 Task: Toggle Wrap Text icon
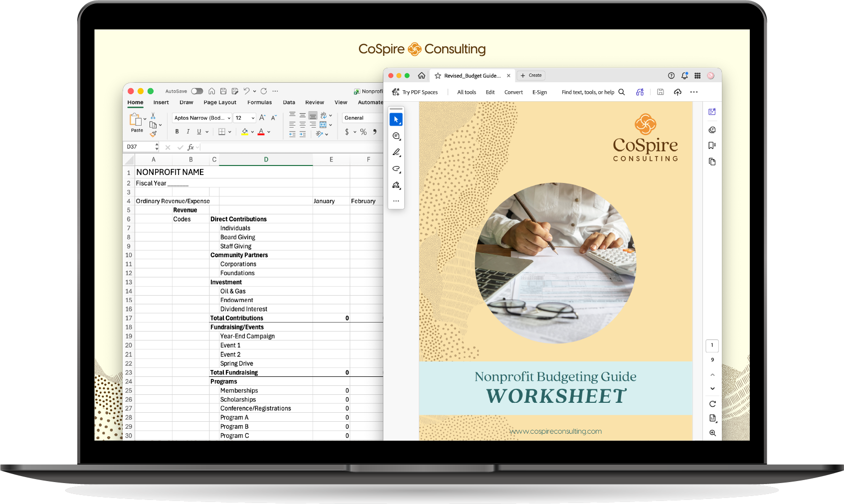324,115
